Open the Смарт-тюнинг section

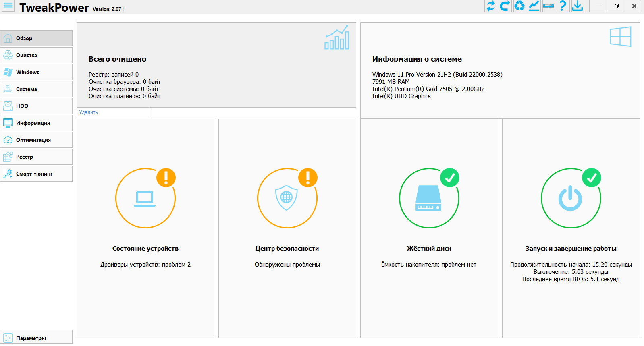[36, 174]
